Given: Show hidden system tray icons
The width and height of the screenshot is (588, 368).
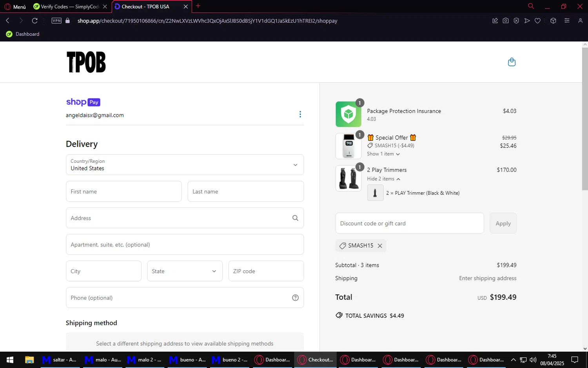Looking at the screenshot, I should (x=513, y=360).
